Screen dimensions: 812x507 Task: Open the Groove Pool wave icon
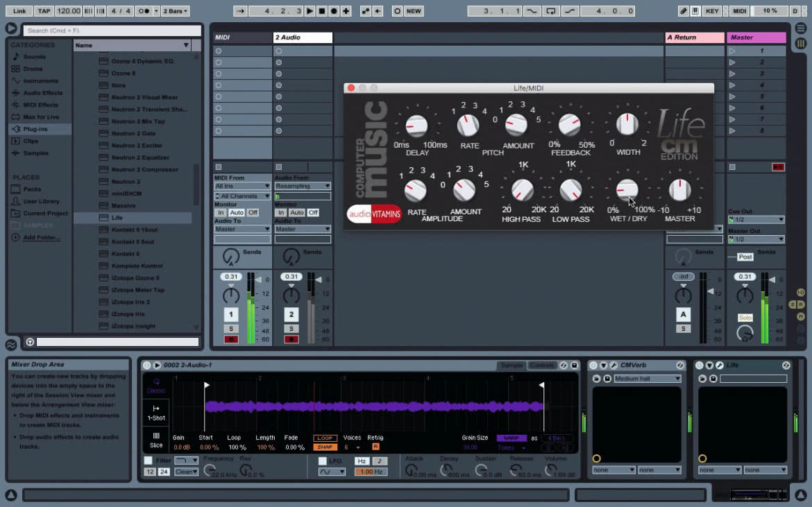click(11, 345)
